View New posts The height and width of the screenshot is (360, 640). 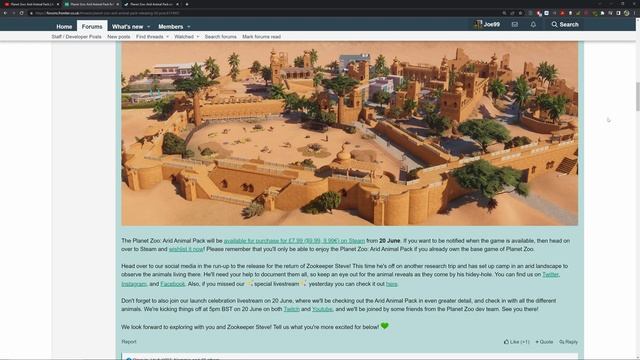click(119, 37)
